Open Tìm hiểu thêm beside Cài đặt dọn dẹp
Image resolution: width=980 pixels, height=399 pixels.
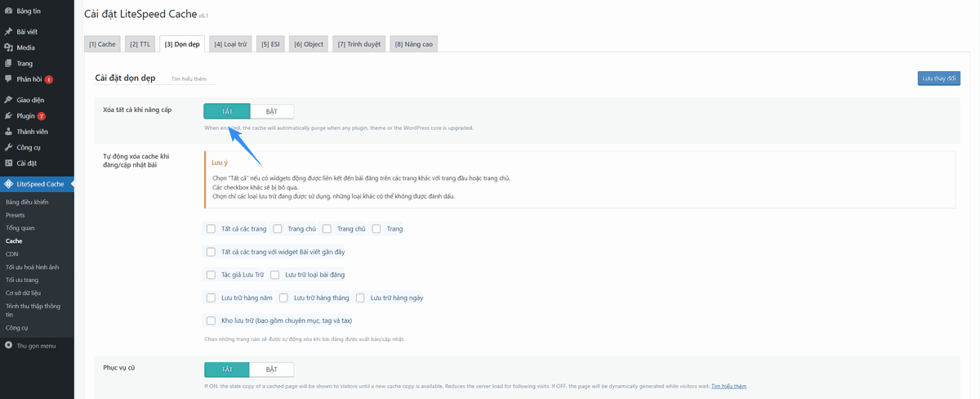coord(187,79)
